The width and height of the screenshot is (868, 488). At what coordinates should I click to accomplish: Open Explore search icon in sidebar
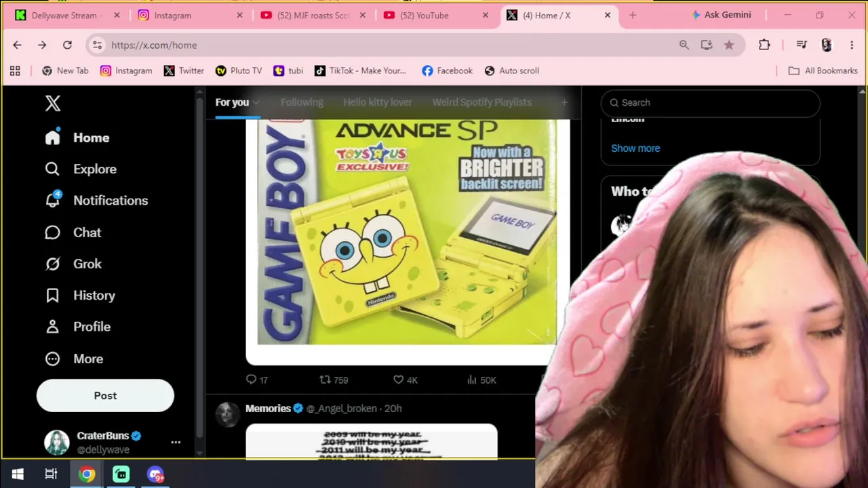click(52, 169)
